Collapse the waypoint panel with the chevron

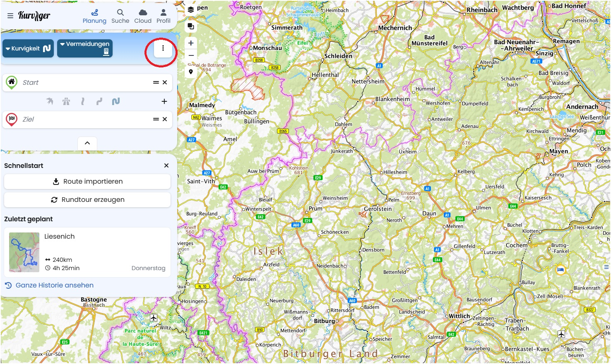pyautogui.click(x=87, y=143)
